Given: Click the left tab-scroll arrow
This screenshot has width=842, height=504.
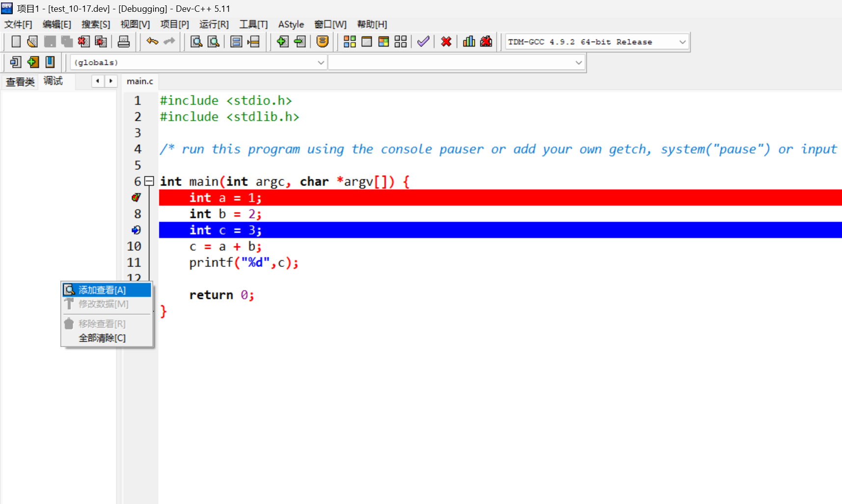Looking at the screenshot, I should (98, 81).
